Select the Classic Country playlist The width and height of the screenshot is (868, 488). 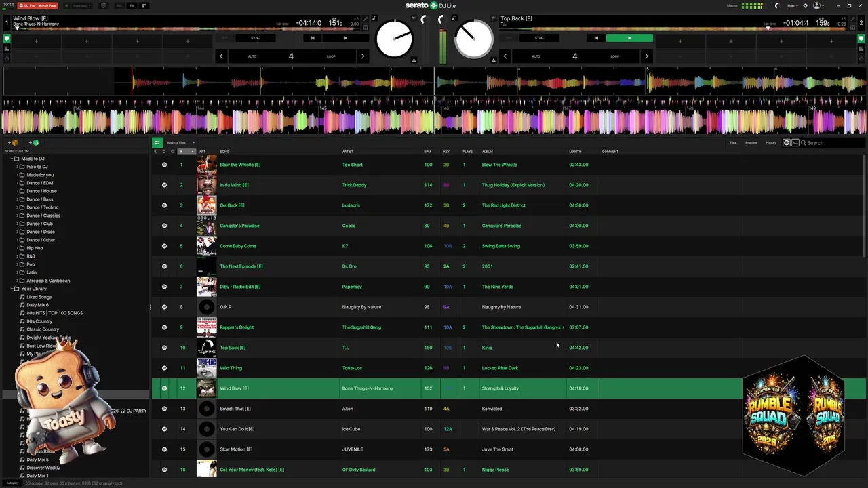click(x=43, y=329)
